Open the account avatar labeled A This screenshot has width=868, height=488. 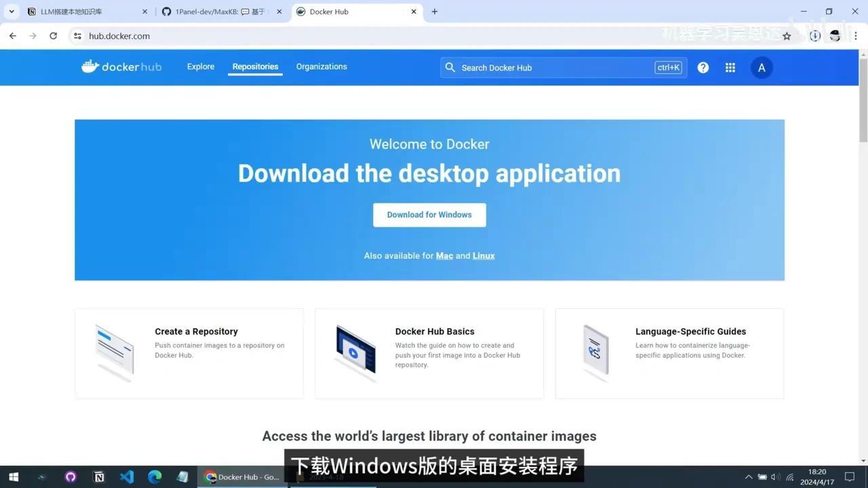click(762, 68)
